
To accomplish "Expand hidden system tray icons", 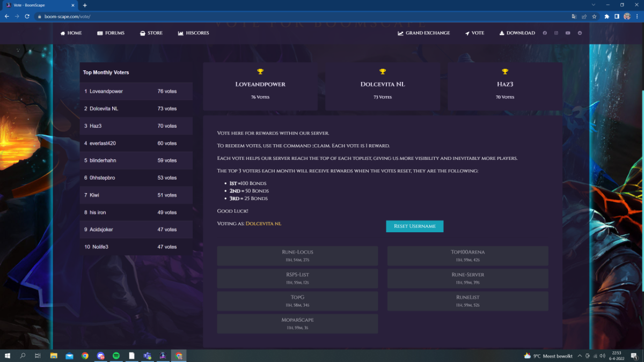I will coord(581,356).
